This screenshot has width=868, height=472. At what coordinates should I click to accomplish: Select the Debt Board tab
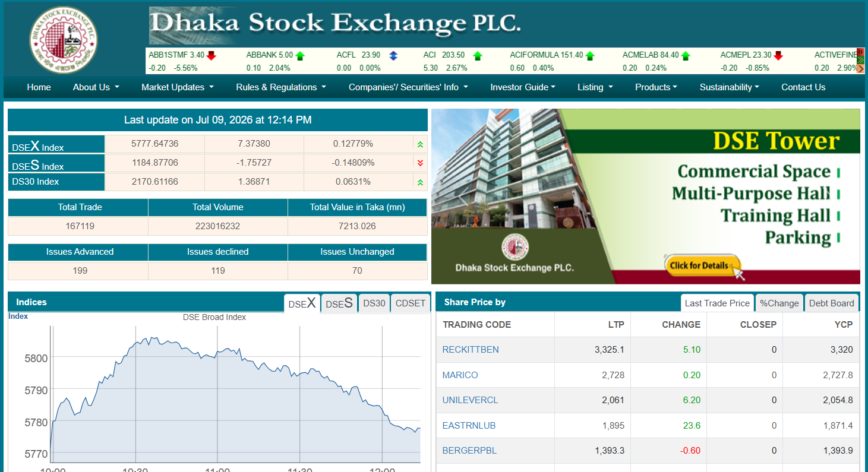coord(831,303)
